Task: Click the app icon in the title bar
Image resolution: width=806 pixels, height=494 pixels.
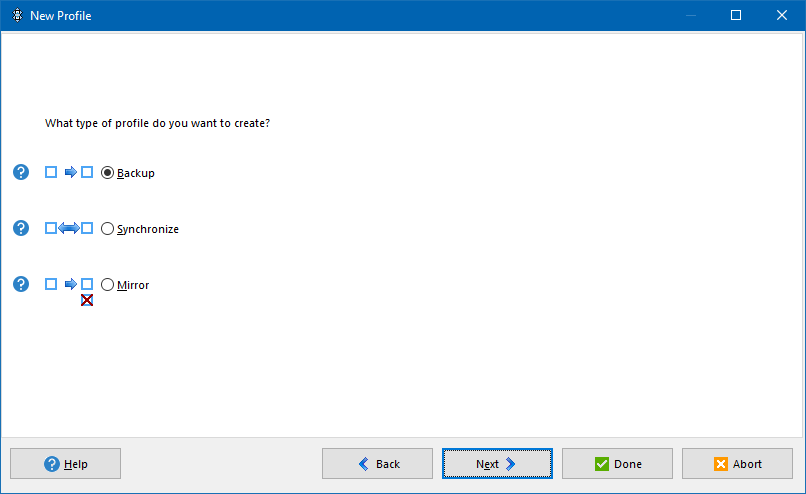Action: click(x=17, y=16)
